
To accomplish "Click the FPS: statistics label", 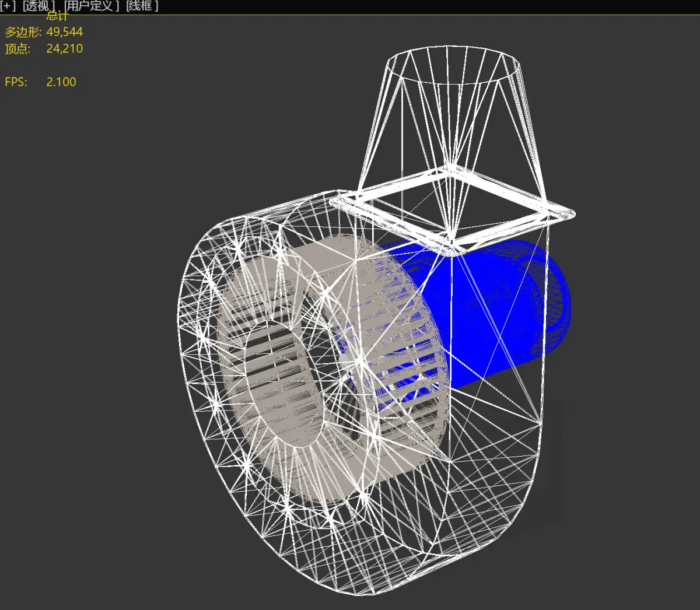I will [16, 82].
